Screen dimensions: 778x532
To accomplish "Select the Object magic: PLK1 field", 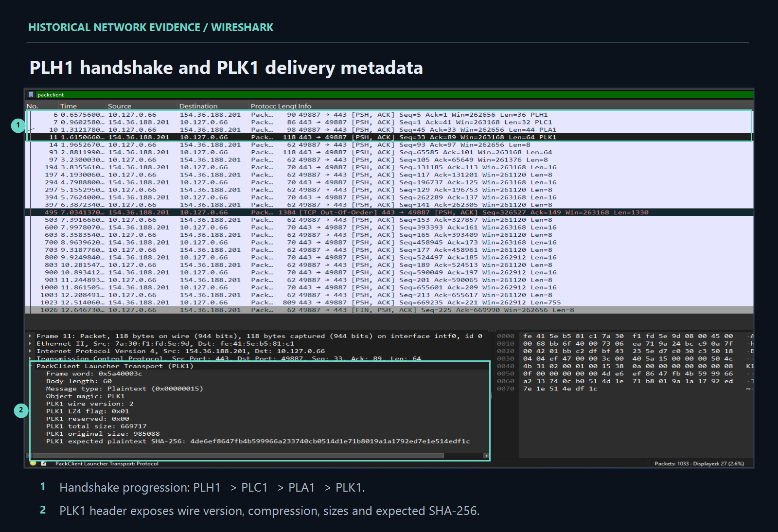I will 86,396.
